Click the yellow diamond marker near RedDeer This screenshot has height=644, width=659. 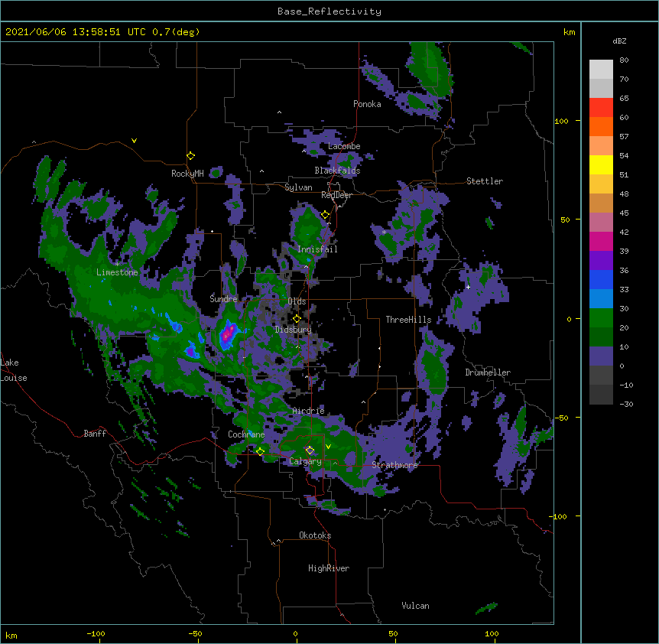tap(326, 215)
